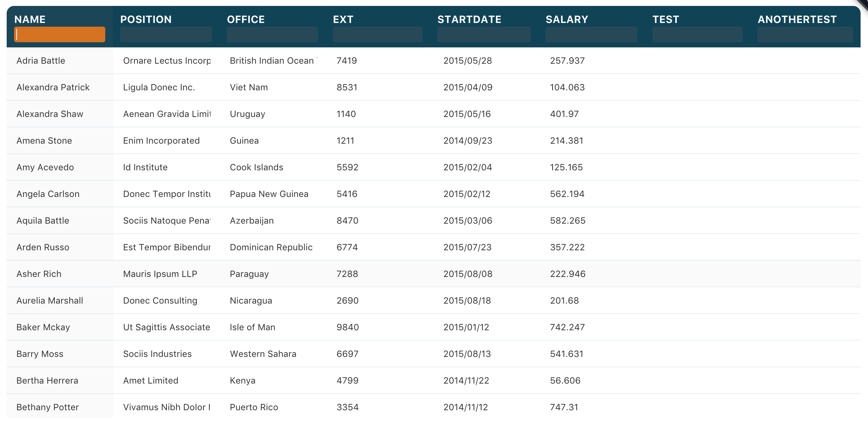Click Bethany Potter's salary 747.31
The width and height of the screenshot is (868, 428).
click(x=564, y=407)
